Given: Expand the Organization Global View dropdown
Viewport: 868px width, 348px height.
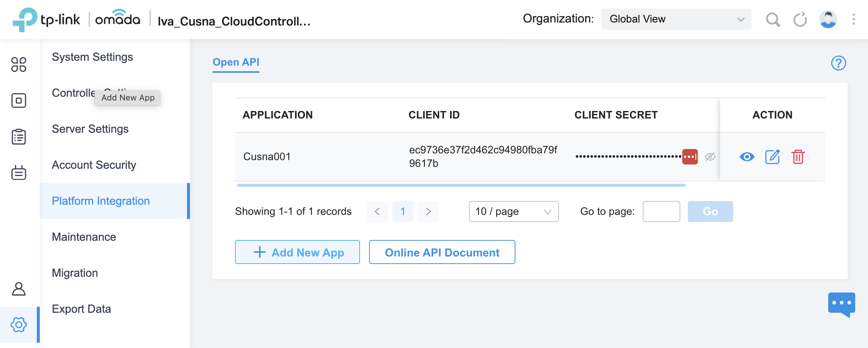Looking at the screenshot, I should (676, 19).
